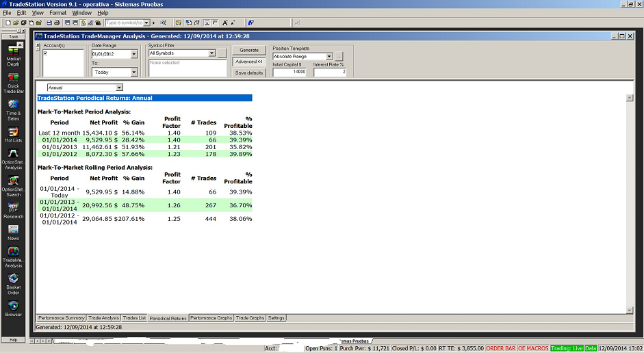Open the Time & Sales window
644x353 pixels.
(13, 110)
